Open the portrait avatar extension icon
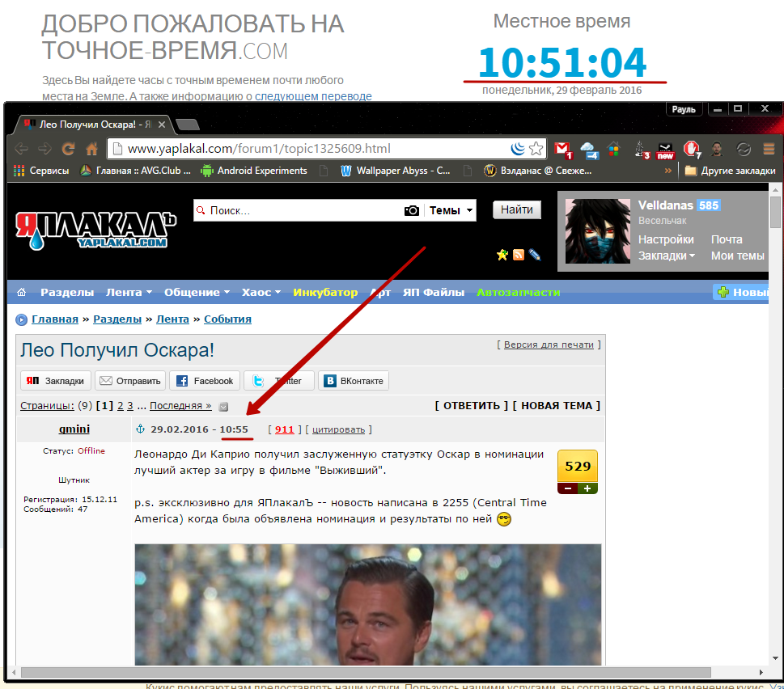This screenshot has height=689, width=784. (x=717, y=148)
